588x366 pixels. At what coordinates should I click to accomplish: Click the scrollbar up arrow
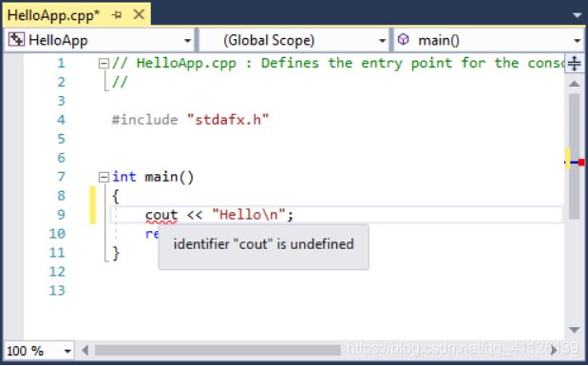pos(574,84)
